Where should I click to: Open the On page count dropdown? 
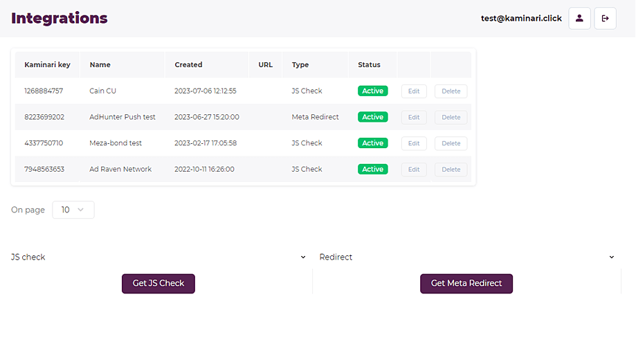(x=73, y=210)
